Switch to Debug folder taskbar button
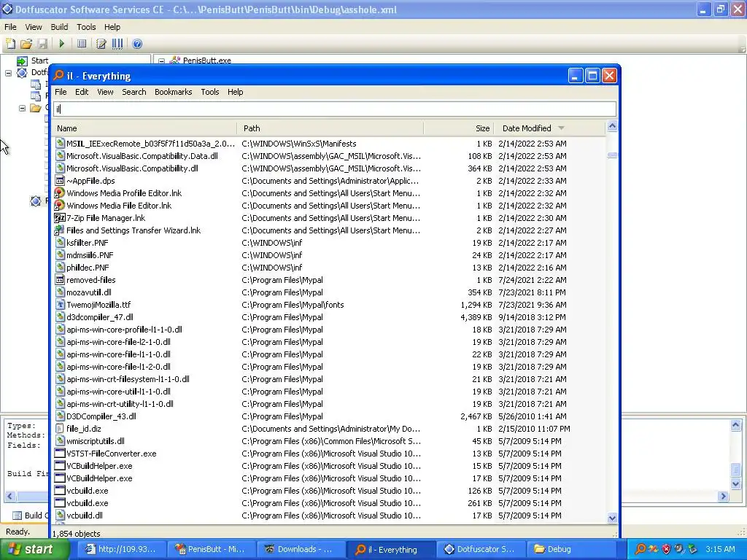Image resolution: width=747 pixels, height=560 pixels. coord(570,550)
